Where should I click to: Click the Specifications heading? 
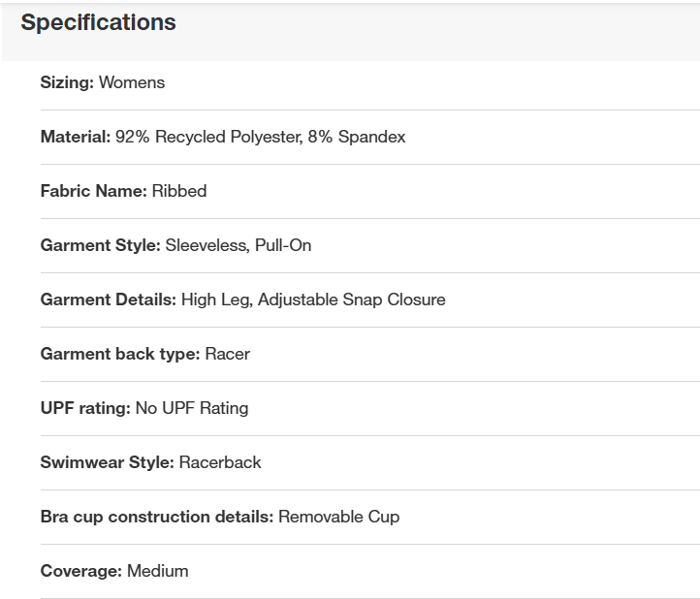(98, 23)
